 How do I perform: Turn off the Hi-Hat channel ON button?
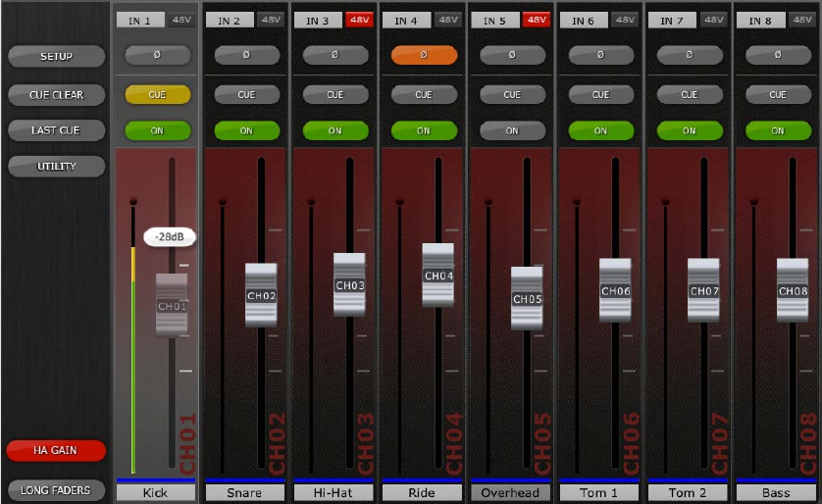(x=335, y=131)
